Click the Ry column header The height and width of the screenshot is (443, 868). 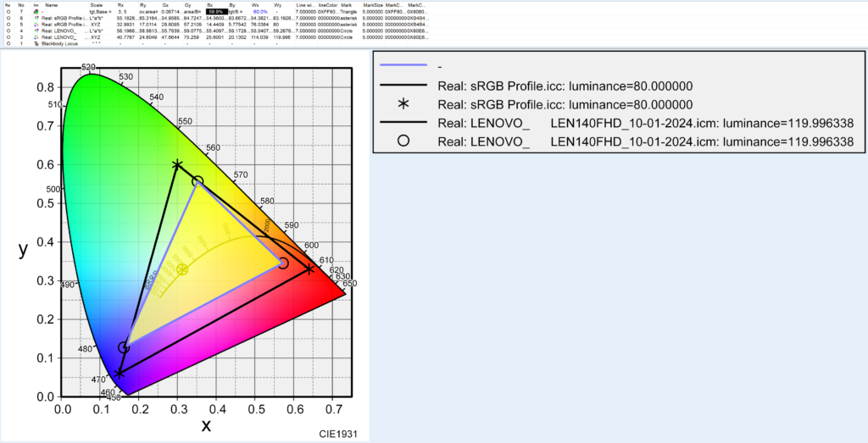coord(142,5)
